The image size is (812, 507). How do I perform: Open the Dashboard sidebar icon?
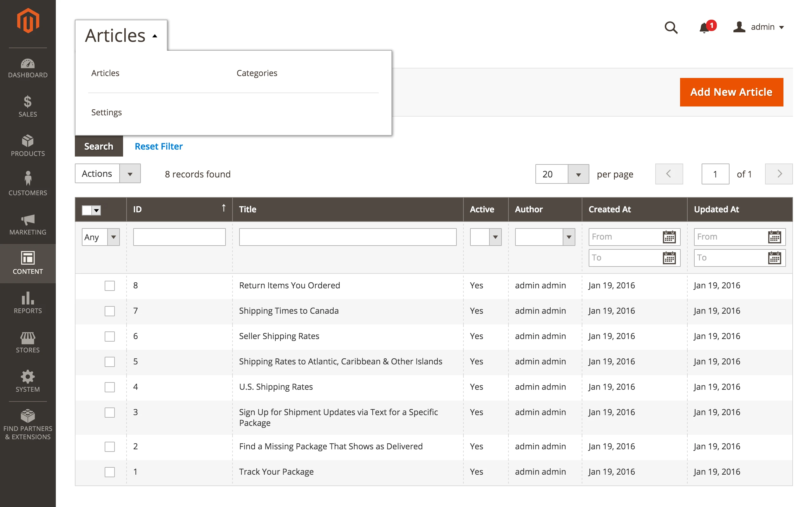pyautogui.click(x=28, y=68)
